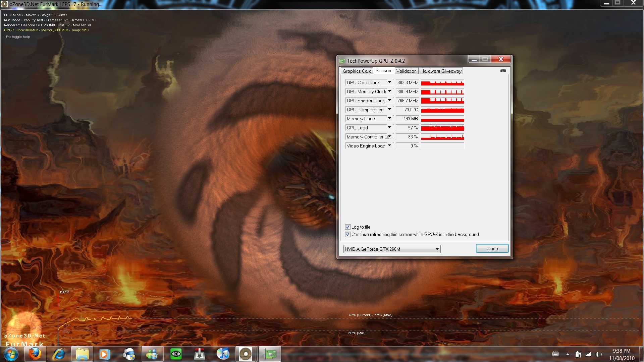Toggle the Log to file checkbox
Image resolution: width=644 pixels, height=362 pixels.
pyautogui.click(x=348, y=227)
